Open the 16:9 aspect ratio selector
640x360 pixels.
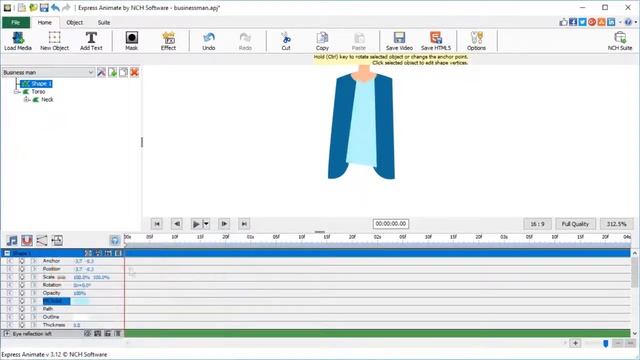click(537, 224)
